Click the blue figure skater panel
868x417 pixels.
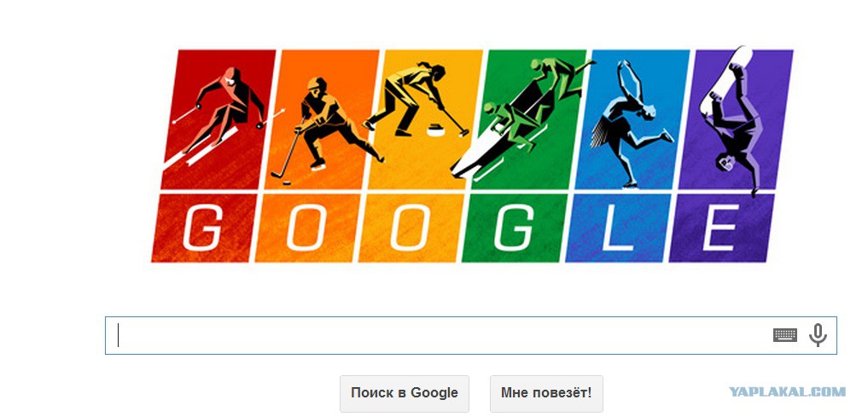(x=632, y=119)
